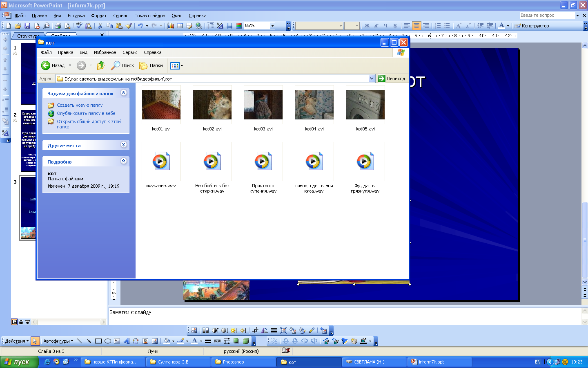Screen dimensions: 588x368
Task: Click the Конструктор button
Action: [x=532, y=26]
